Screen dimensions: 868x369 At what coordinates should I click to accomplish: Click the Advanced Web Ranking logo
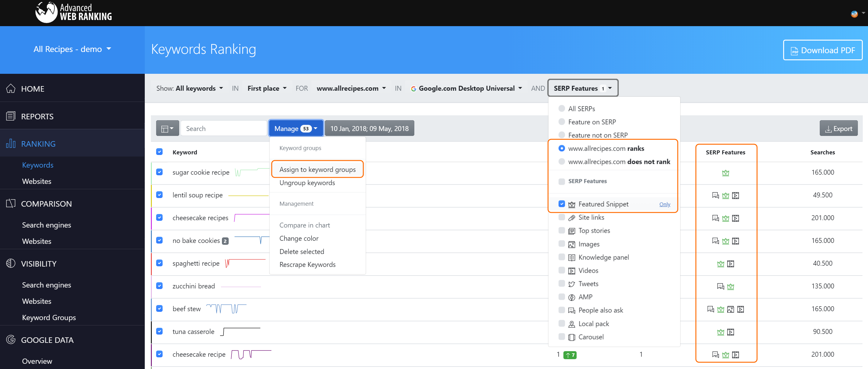73,12
